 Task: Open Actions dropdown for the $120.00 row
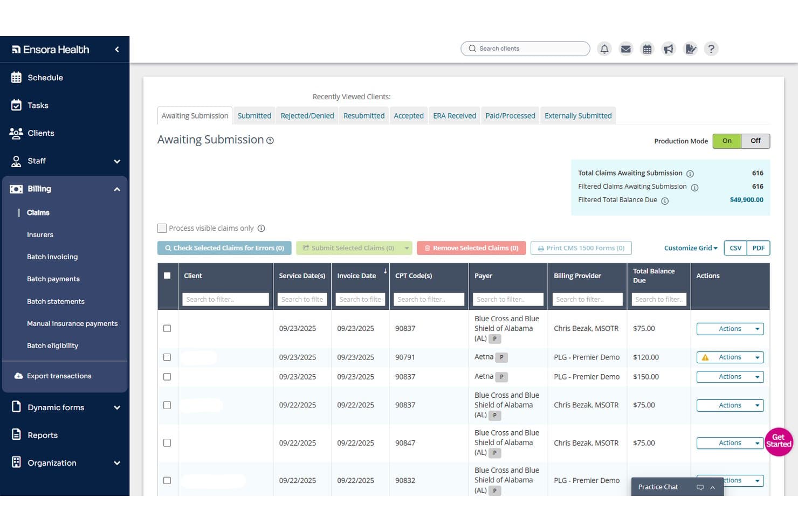(730, 357)
